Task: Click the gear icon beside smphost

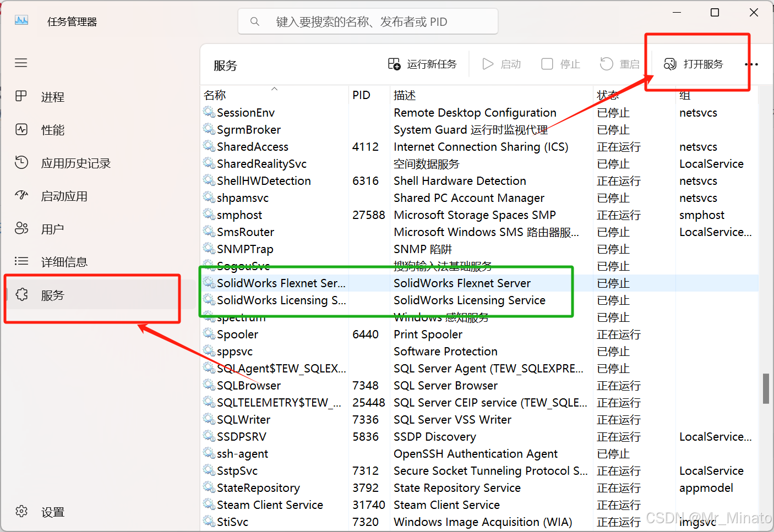Action: (209, 215)
